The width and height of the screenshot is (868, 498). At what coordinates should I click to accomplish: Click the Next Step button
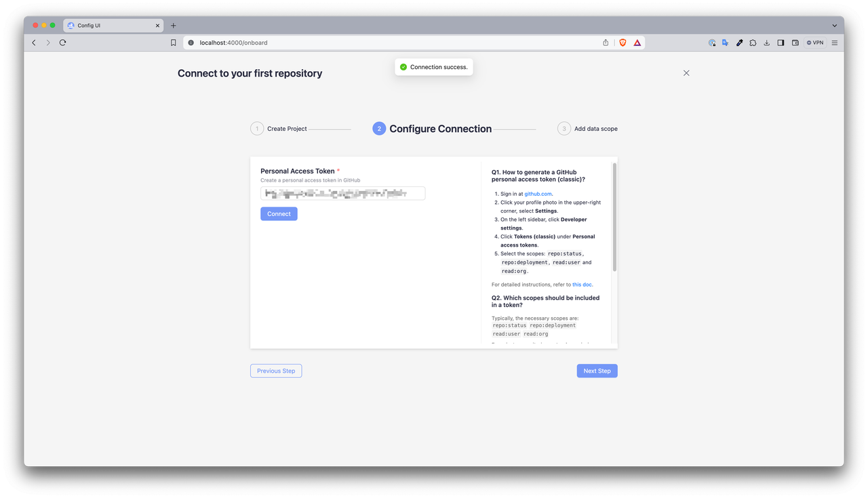tap(597, 371)
